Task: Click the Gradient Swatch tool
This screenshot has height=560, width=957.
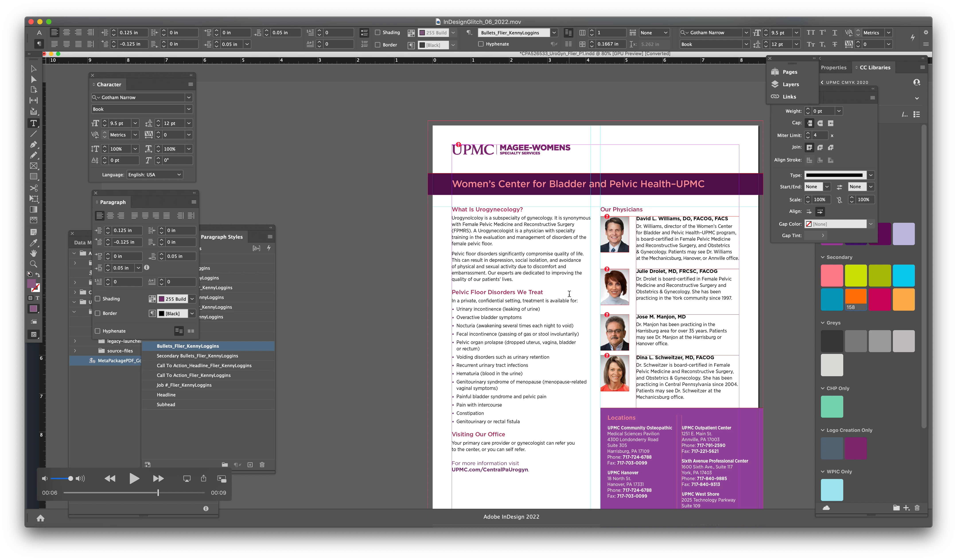Action: (x=33, y=210)
